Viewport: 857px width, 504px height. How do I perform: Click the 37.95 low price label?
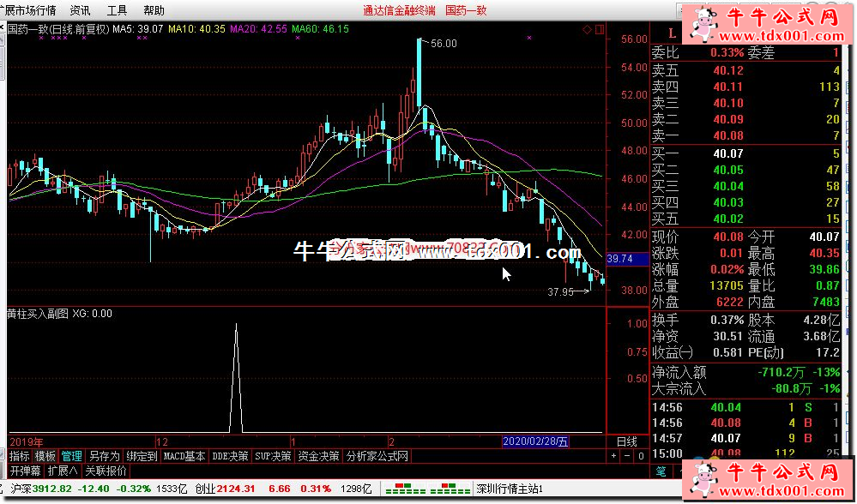click(x=561, y=292)
